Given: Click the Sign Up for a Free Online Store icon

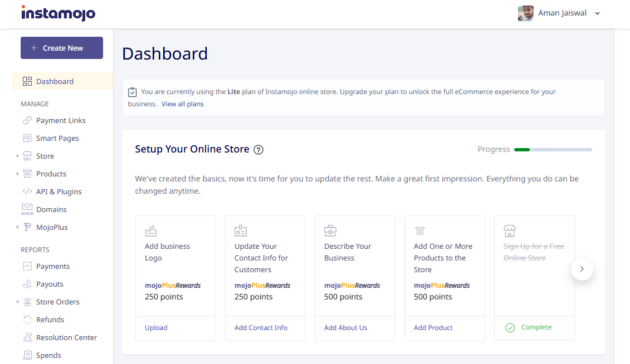Looking at the screenshot, I should (x=510, y=231).
